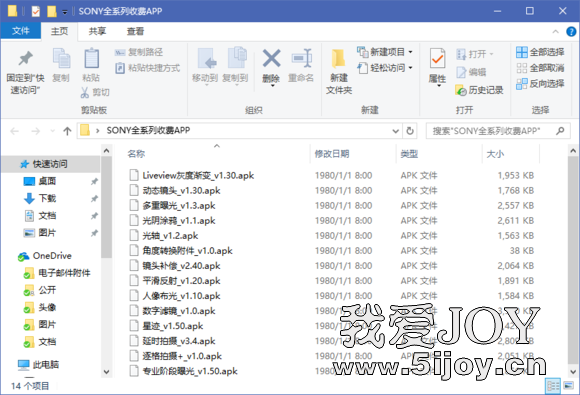Click the Copy icon in the ribbon
Image resolution: width=580 pixels, height=395 pixels.
click(61, 58)
